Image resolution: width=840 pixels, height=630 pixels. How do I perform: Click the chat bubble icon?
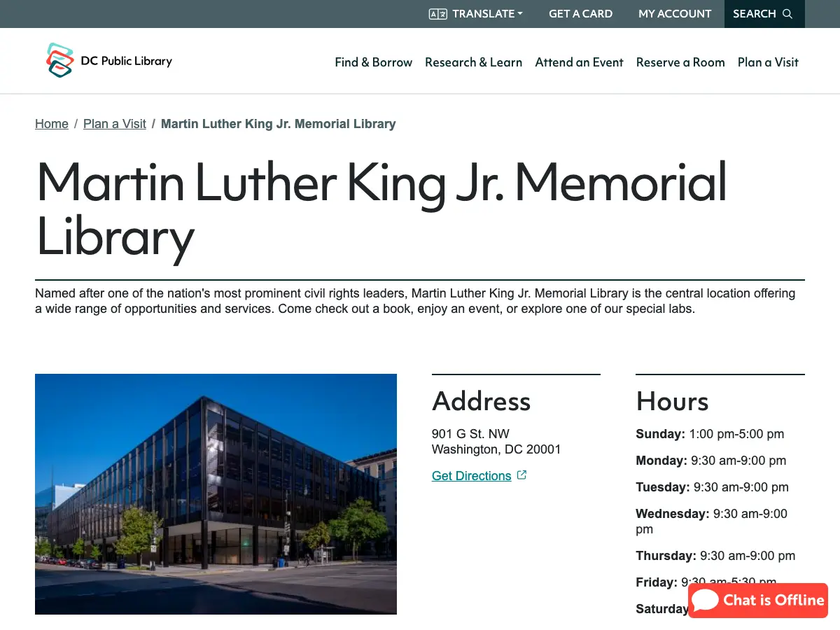click(706, 600)
